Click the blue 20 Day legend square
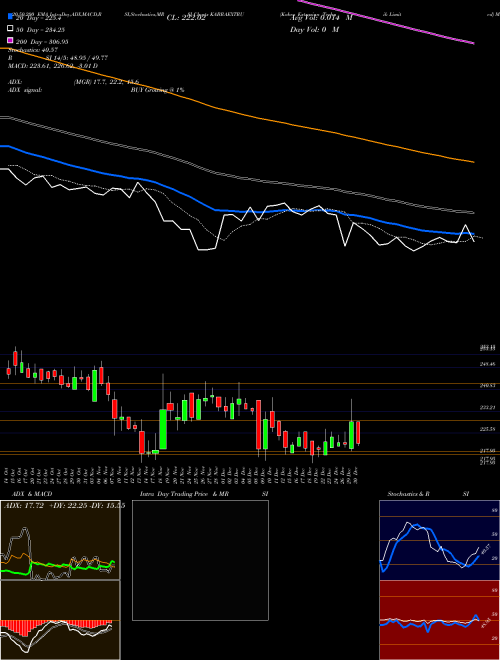500x660 pixels. click(10, 17)
